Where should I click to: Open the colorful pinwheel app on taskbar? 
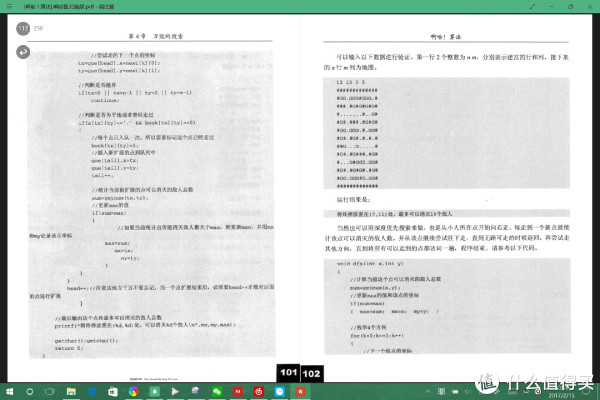[x=134, y=392]
